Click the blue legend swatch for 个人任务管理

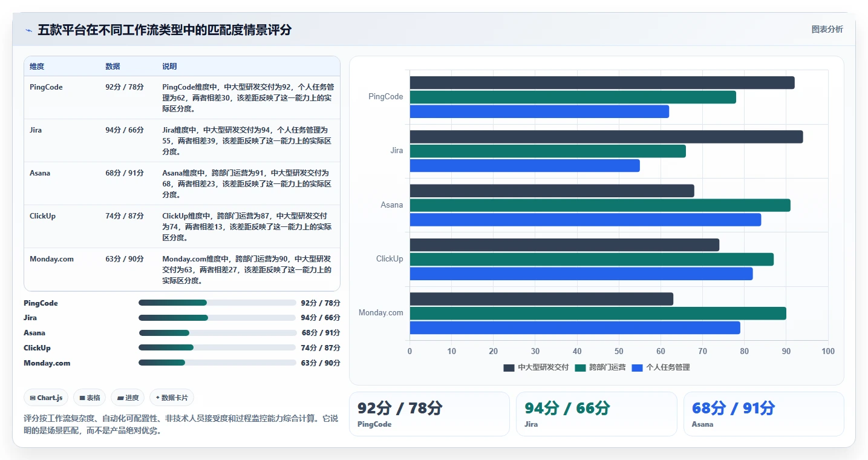(638, 367)
